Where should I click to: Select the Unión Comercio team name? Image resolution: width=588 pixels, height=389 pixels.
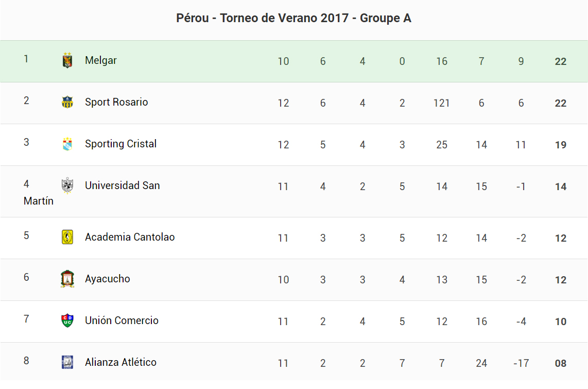tap(122, 320)
